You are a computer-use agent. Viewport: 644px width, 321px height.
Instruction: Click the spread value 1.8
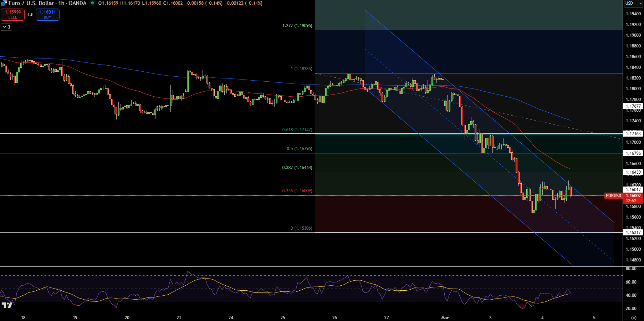(x=30, y=15)
